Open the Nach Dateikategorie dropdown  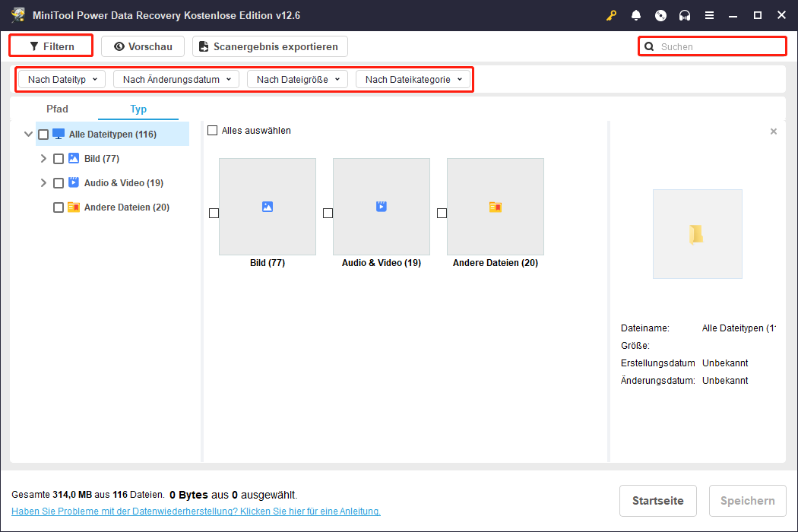(413, 79)
